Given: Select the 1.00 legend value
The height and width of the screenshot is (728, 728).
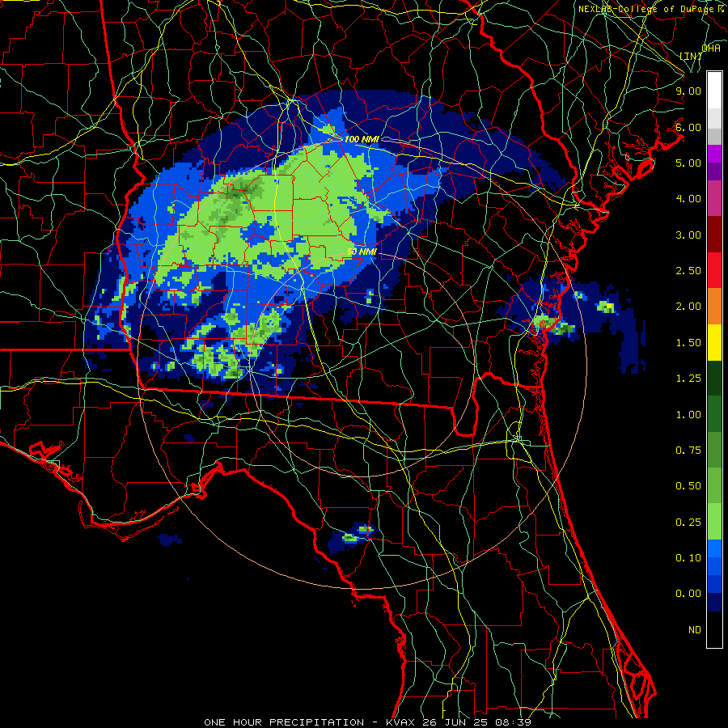Looking at the screenshot, I should [x=688, y=415].
